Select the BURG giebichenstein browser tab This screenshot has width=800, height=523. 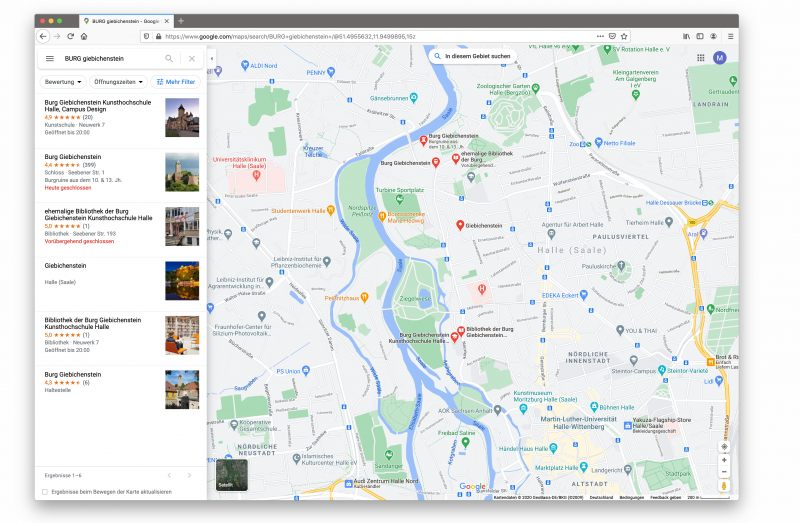[x=123, y=20]
